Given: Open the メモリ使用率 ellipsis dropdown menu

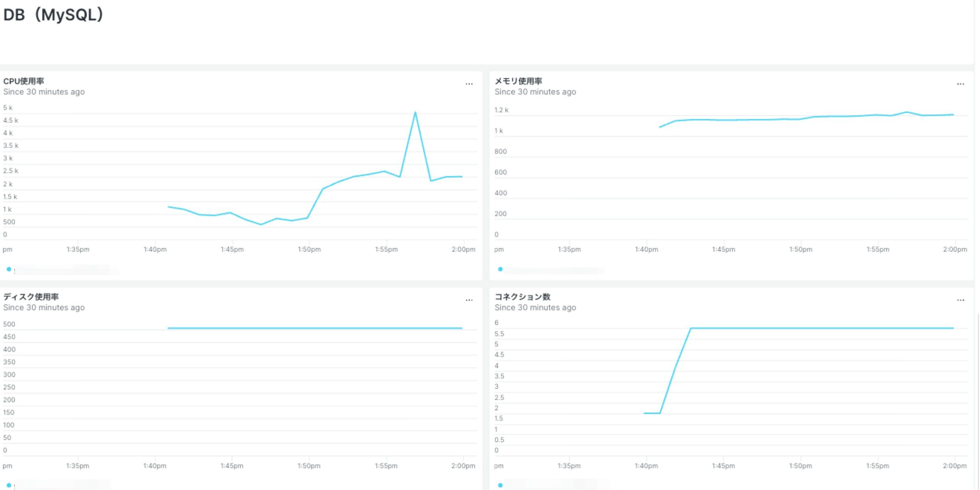Looking at the screenshot, I should [x=960, y=84].
